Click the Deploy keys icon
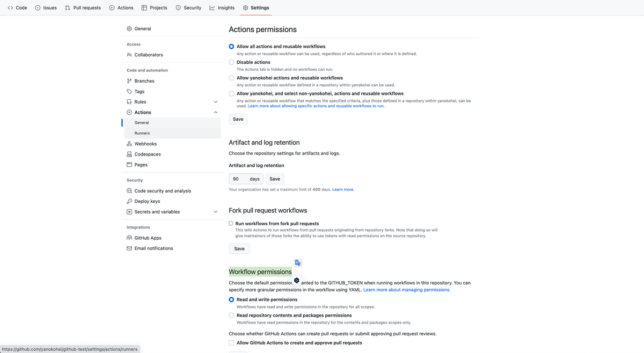This screenshot has width=644, height=353. 129,201
